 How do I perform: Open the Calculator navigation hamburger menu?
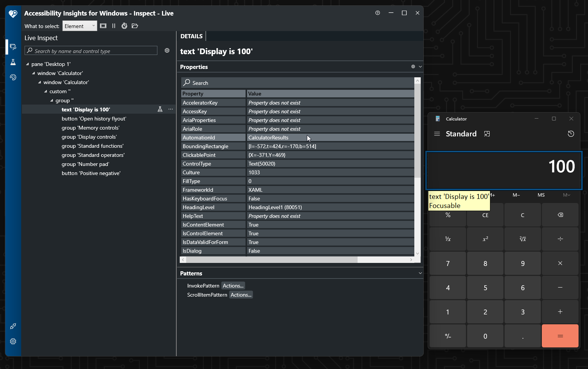click(x=437, y=133)
